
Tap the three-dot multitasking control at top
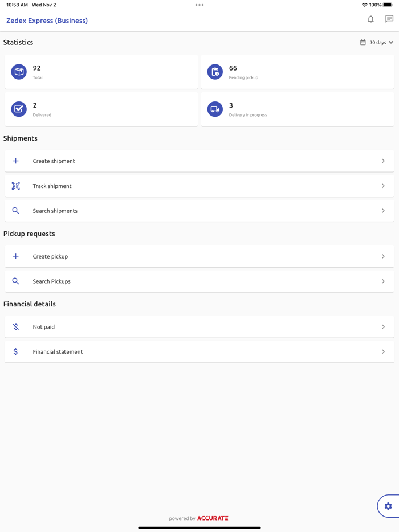point(199,5)
